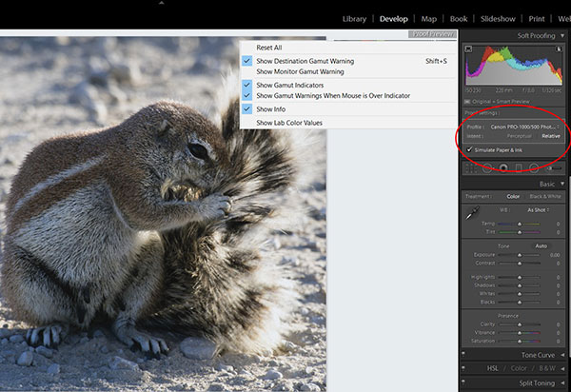Screen dimensions: 571x392
Task: Uncheck Show Destination Gamut Warning
Action: pos(305,61)
